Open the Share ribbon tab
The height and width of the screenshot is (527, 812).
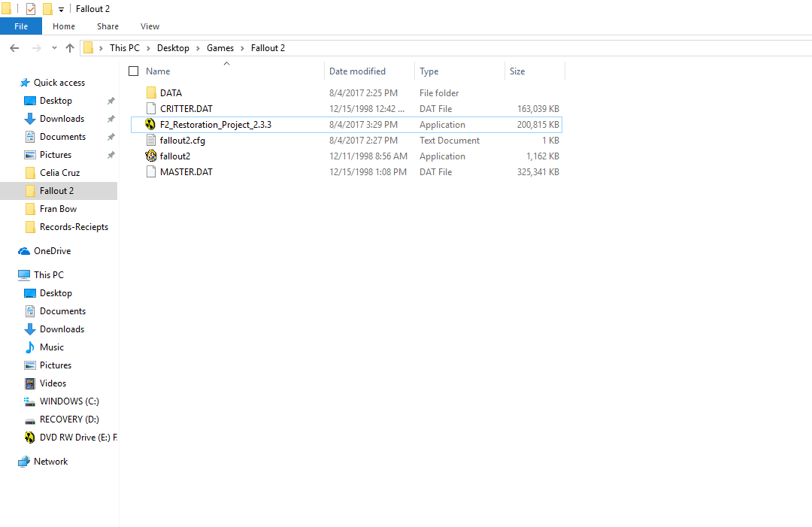pos(108,26)
